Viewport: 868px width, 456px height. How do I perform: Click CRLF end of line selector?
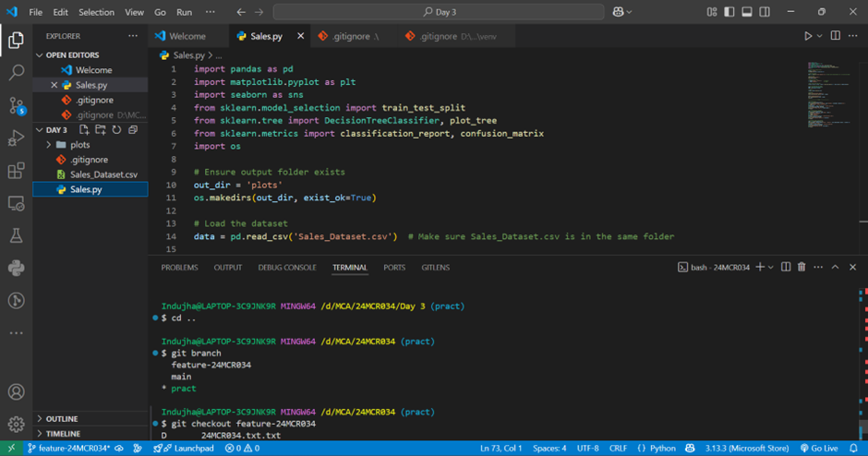pyautogui.click(x=618, y=449)
